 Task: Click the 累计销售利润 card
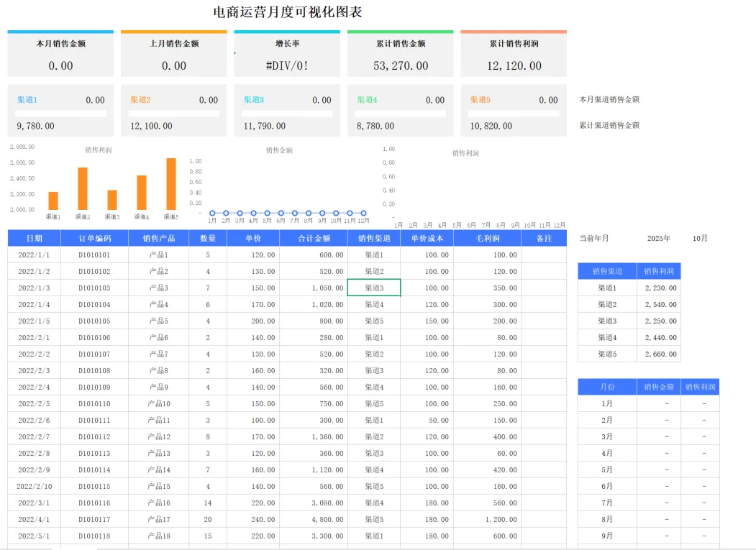click(x=513, y=54)
